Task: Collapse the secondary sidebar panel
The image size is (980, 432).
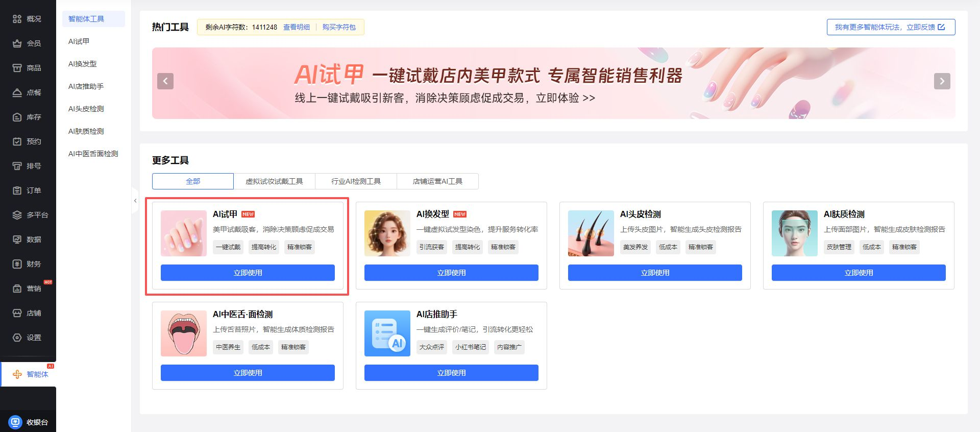Action: (135, 201)
